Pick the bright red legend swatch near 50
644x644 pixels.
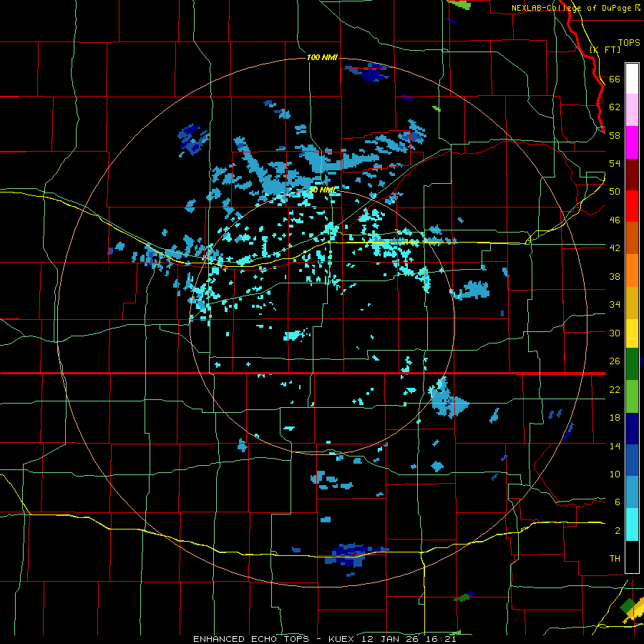632,206
